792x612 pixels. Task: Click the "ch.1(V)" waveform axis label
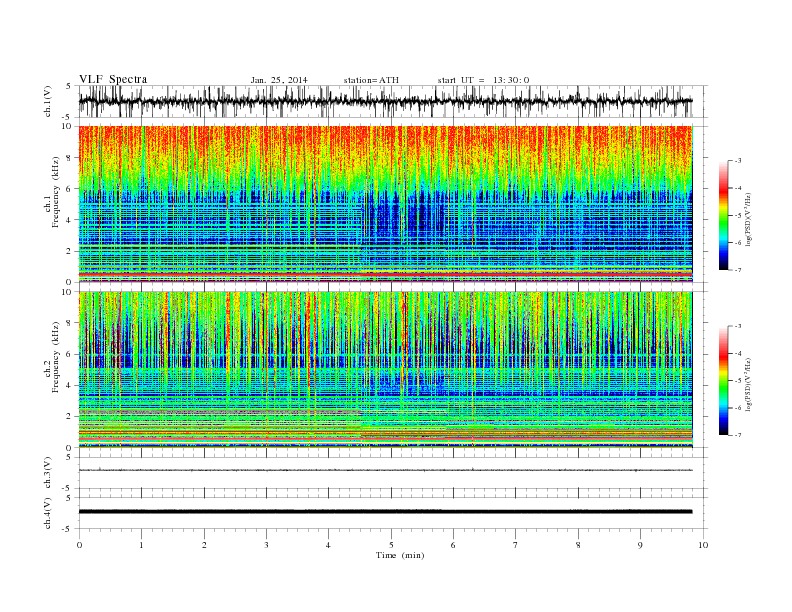[x=48, y=101]
